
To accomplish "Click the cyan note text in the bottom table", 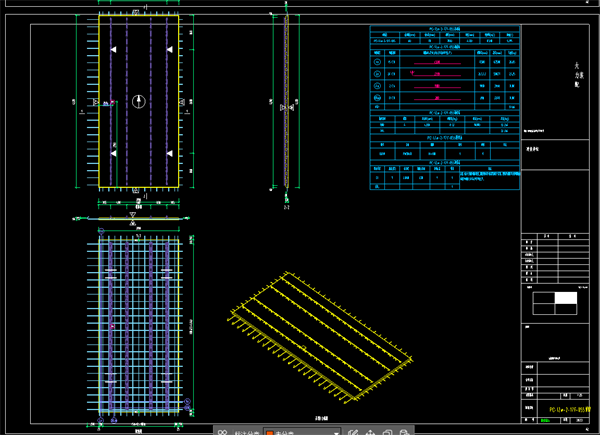I will pos(490,176).
